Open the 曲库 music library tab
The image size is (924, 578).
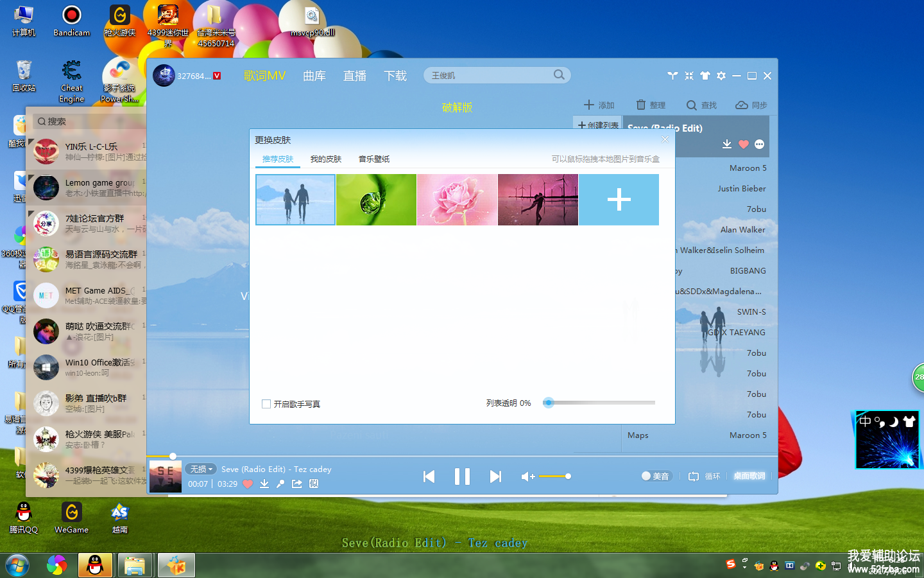click(x=314, y=76)
